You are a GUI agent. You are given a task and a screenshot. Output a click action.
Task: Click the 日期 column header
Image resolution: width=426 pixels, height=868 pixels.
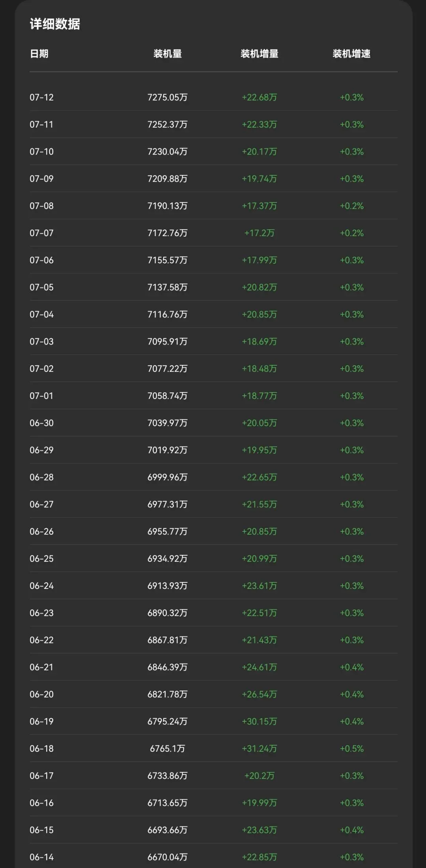[39, 54]
